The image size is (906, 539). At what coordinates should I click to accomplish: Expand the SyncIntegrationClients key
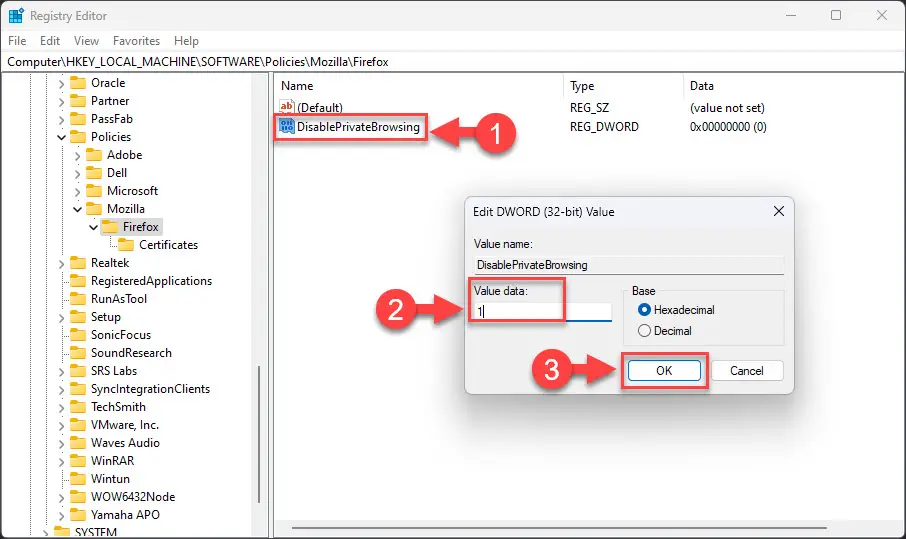61,390
